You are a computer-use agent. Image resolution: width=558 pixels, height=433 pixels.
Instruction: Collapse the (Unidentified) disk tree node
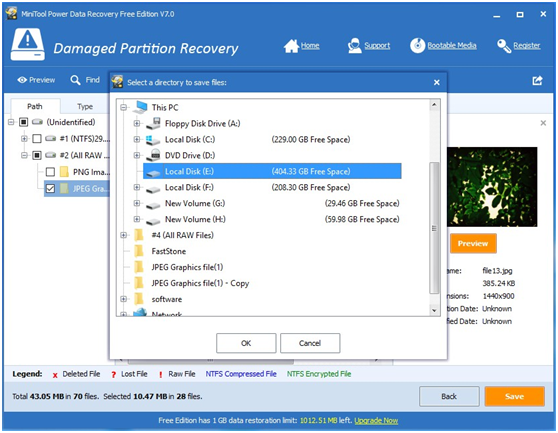coord(11,122)
